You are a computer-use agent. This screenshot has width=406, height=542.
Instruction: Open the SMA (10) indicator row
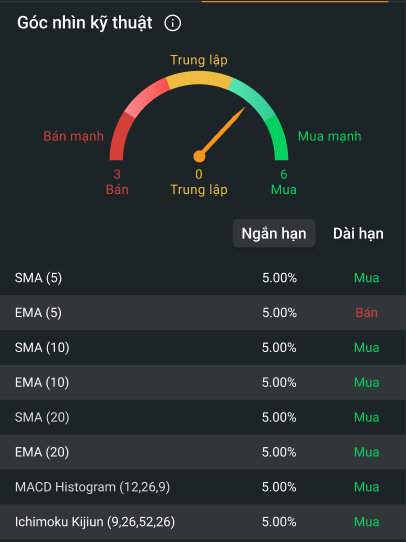click(203, 347)
